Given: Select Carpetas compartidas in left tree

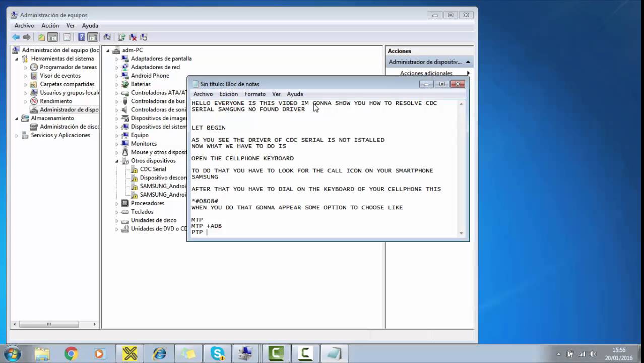Looking at the screenshot, I should point(67,85).
